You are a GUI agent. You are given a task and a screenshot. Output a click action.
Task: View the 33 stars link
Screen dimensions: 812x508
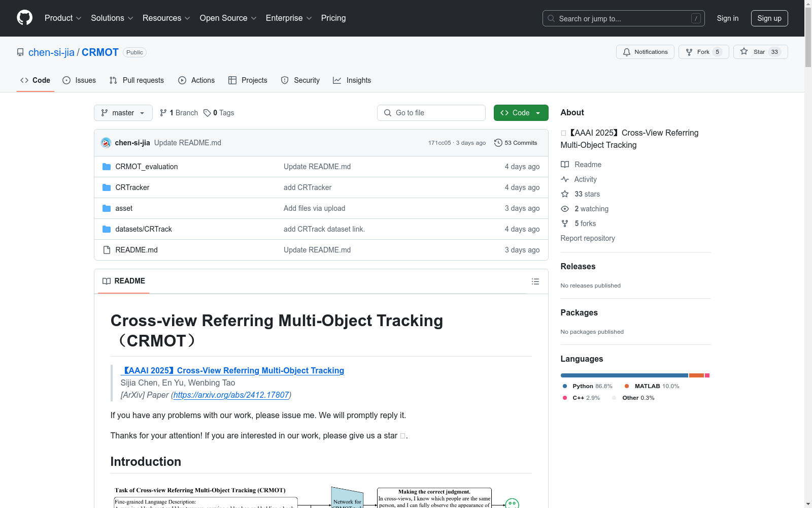click(x=581, y=194)
